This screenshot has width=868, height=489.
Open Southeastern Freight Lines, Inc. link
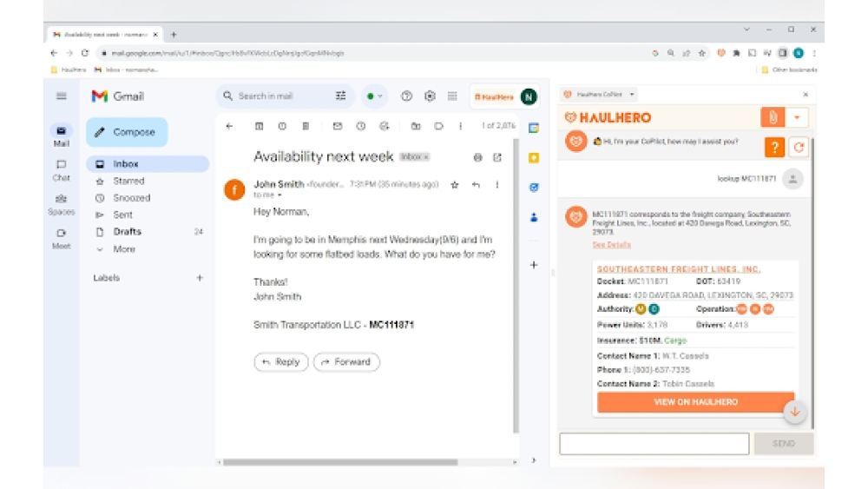(x=679, y=269)
